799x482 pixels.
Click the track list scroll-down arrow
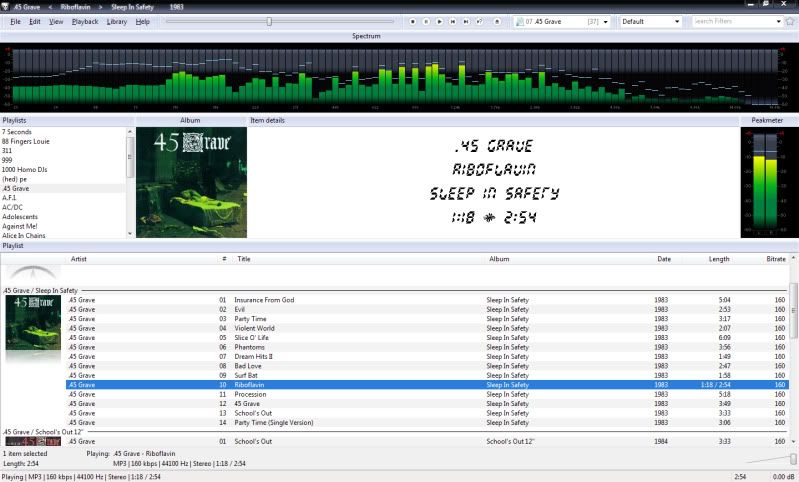(793, 441)
